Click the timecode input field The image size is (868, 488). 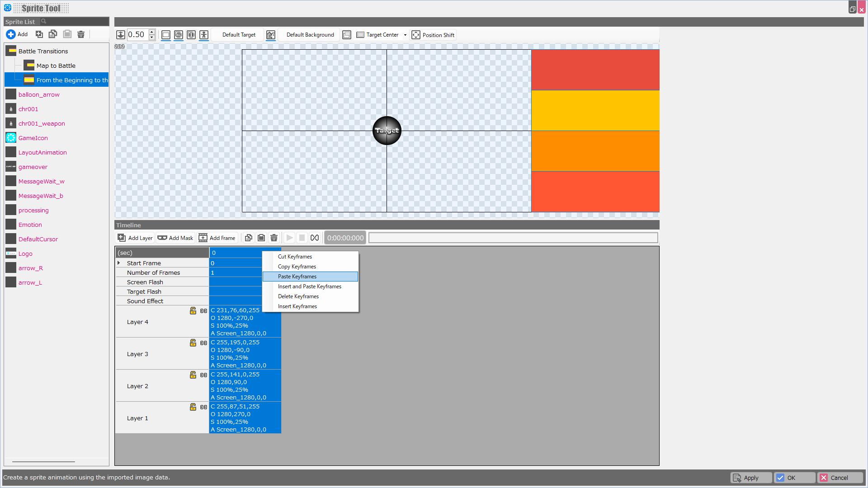click(x=345, y=238)
